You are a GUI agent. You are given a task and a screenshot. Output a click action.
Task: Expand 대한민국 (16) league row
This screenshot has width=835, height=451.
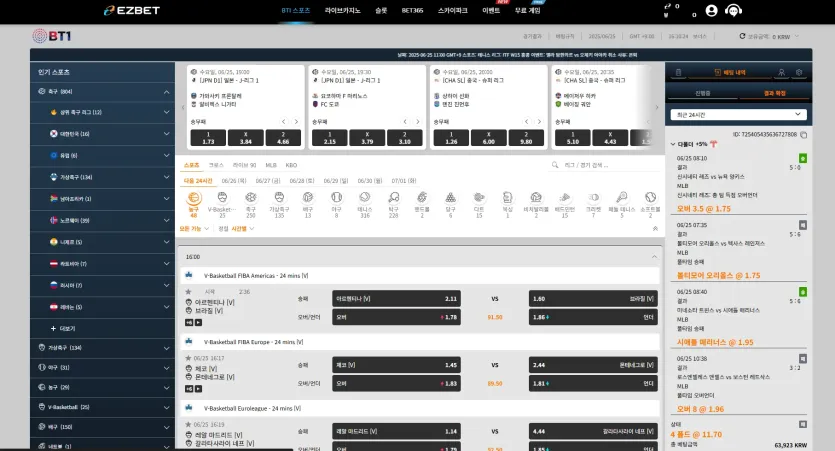point(103,134)
